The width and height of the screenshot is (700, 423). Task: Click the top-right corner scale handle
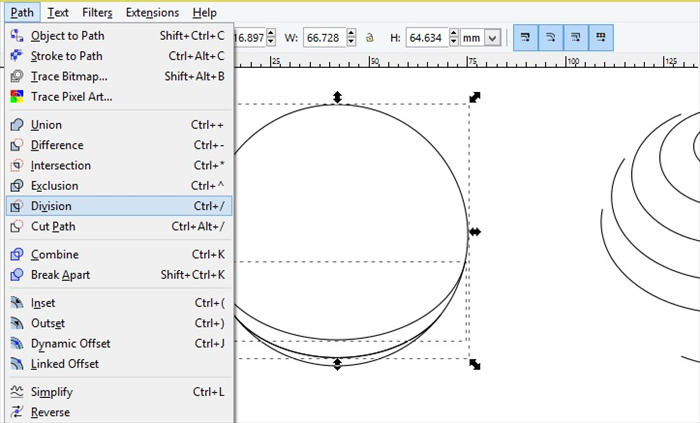click(x=475, y=97)
